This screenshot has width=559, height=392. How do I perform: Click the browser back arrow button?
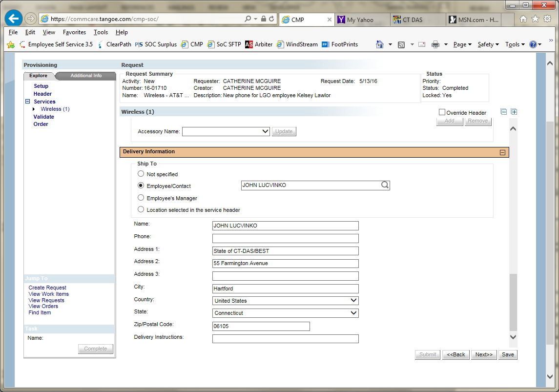(14, 19)
